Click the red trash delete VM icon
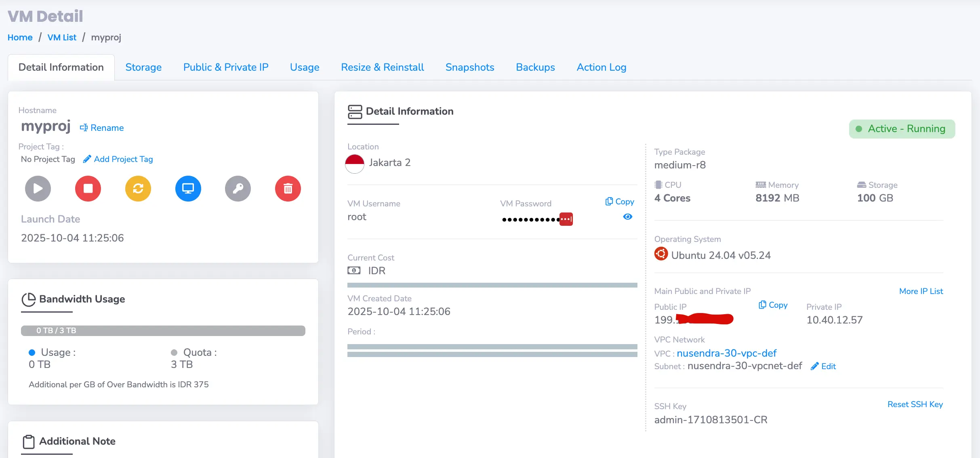Viewport: 980px width, 458px height. coord(288,189)
